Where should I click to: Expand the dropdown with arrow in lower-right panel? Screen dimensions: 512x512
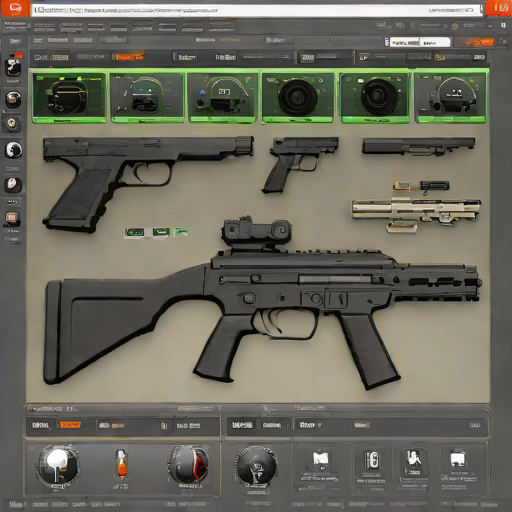tap(310, 425)
